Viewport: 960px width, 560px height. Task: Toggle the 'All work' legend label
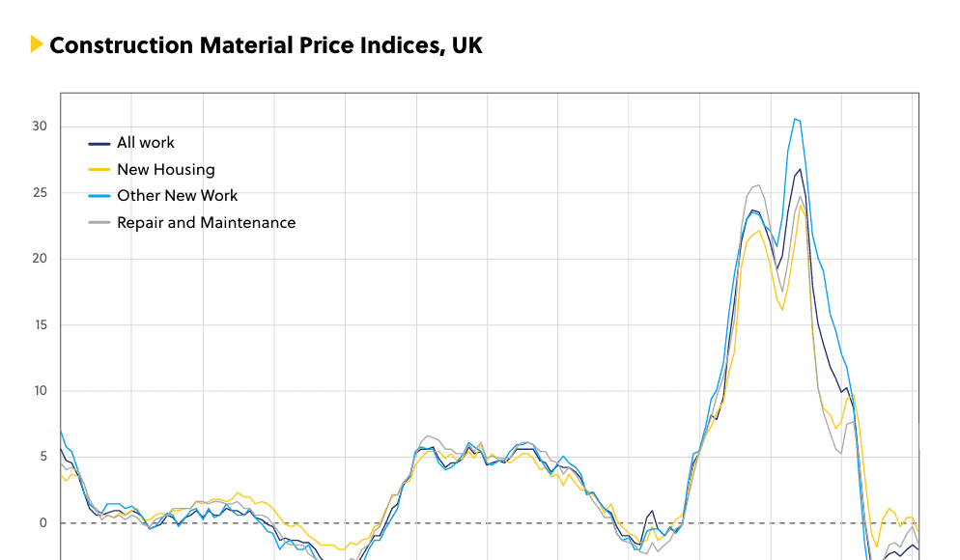click(146, 143)
